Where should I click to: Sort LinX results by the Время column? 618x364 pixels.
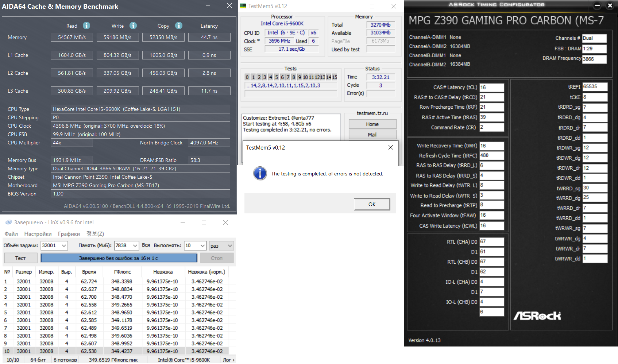click(89, 272)
